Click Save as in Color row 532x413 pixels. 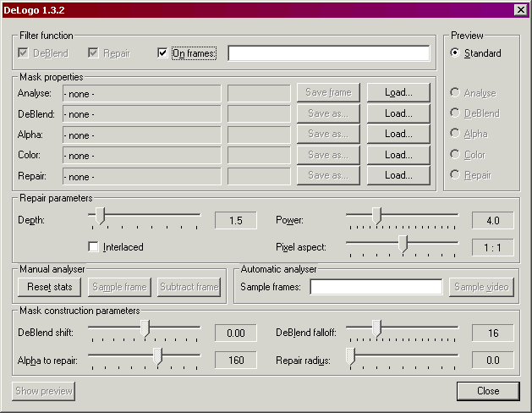click(x=328, y=155)
